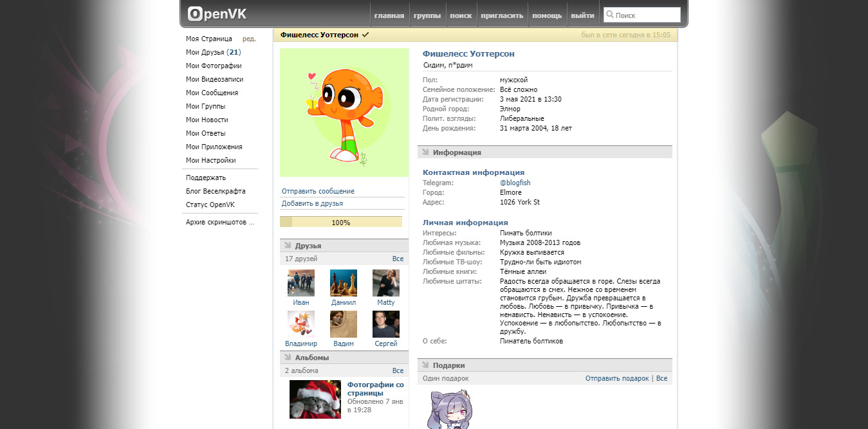Click the Контактная информация heading
868x429 pixels.
point(474,172)
